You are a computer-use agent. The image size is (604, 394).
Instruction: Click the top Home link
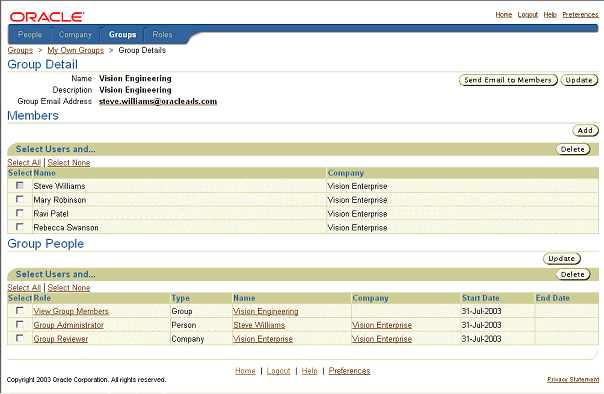[x=503, y=15]
